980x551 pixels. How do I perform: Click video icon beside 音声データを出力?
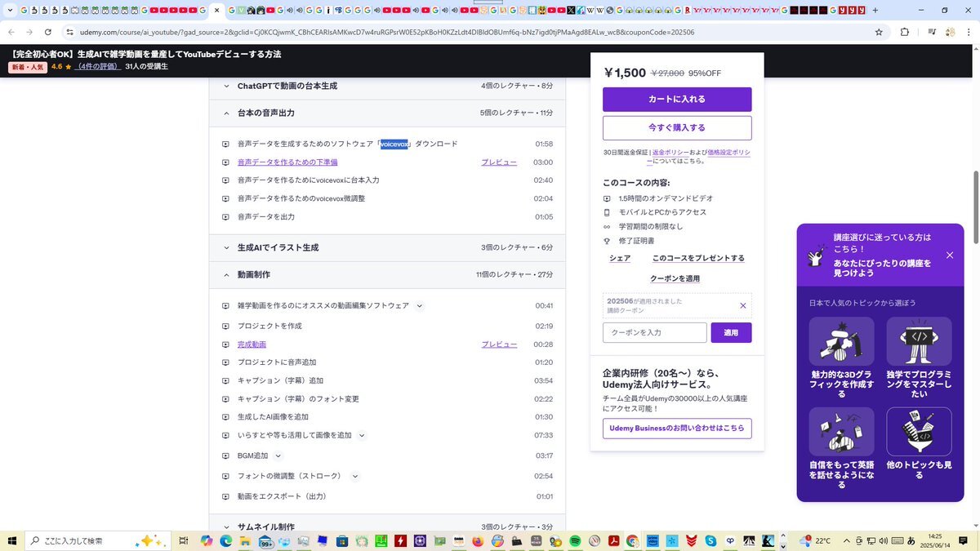226,217
